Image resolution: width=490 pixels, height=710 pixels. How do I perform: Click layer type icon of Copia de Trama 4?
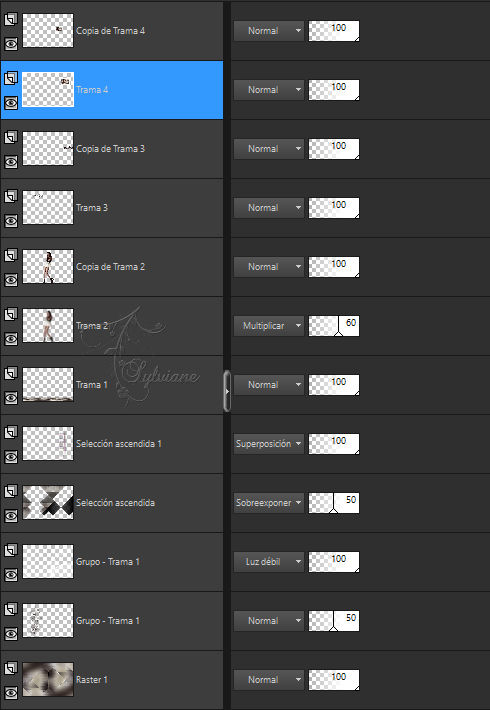point(11,19)
